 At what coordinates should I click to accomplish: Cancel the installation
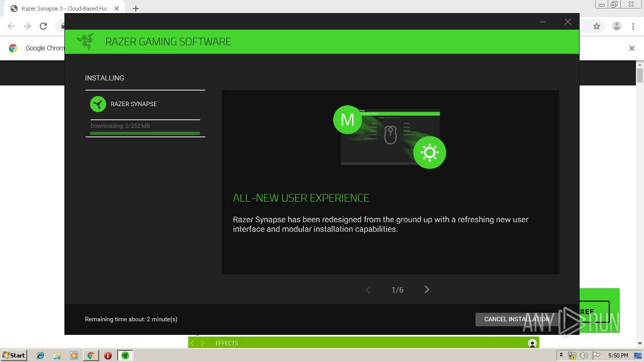pos(517,319)
